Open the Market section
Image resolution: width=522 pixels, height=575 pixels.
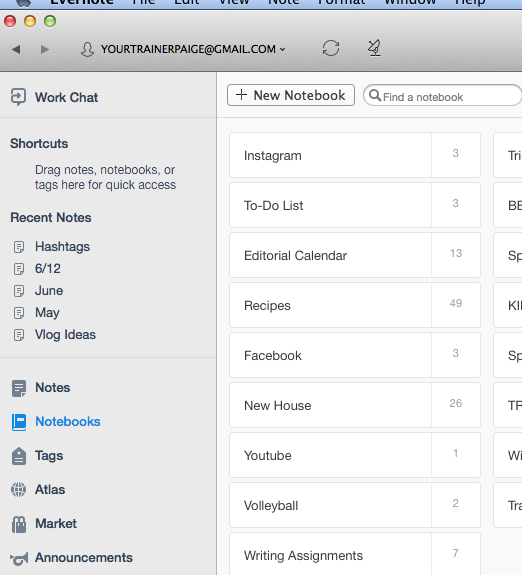(56, 524)
